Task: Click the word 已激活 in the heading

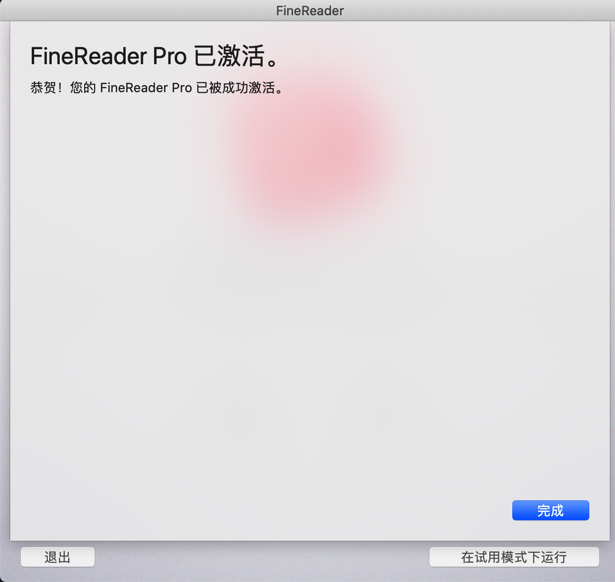Action: pyautogui.click(x=229, y=56)
